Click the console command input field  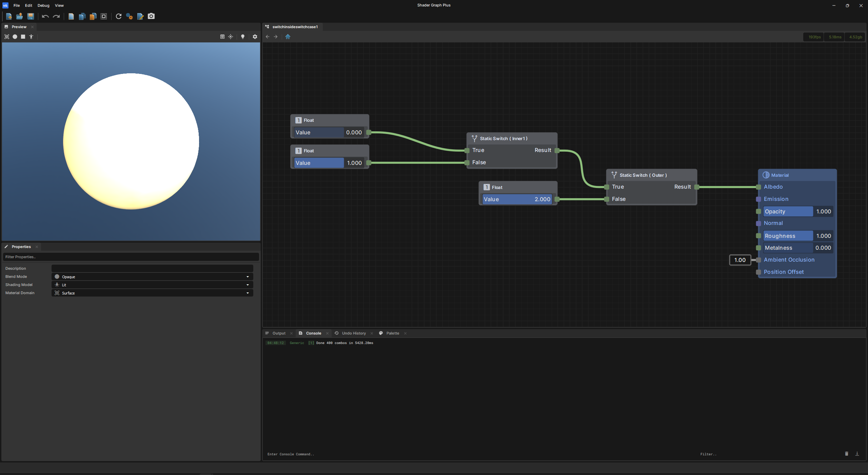pyautogui.click(x=481, y=454)
